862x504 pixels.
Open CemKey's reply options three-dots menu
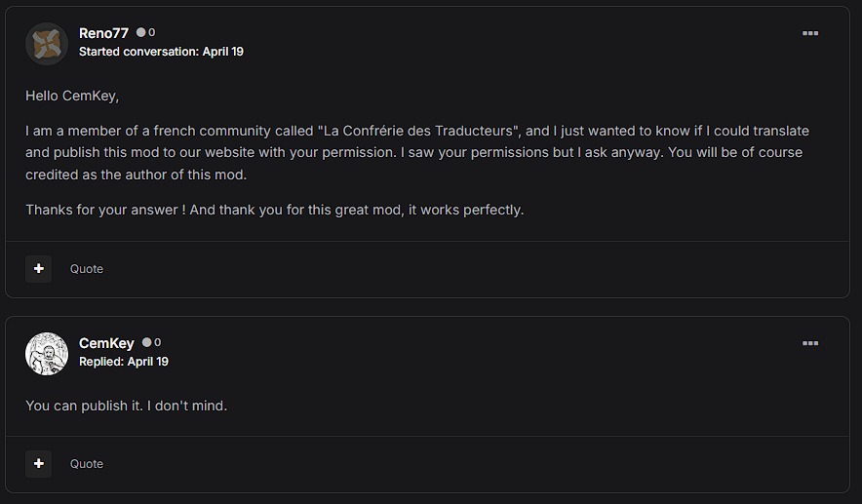click(x=809, y=343)
